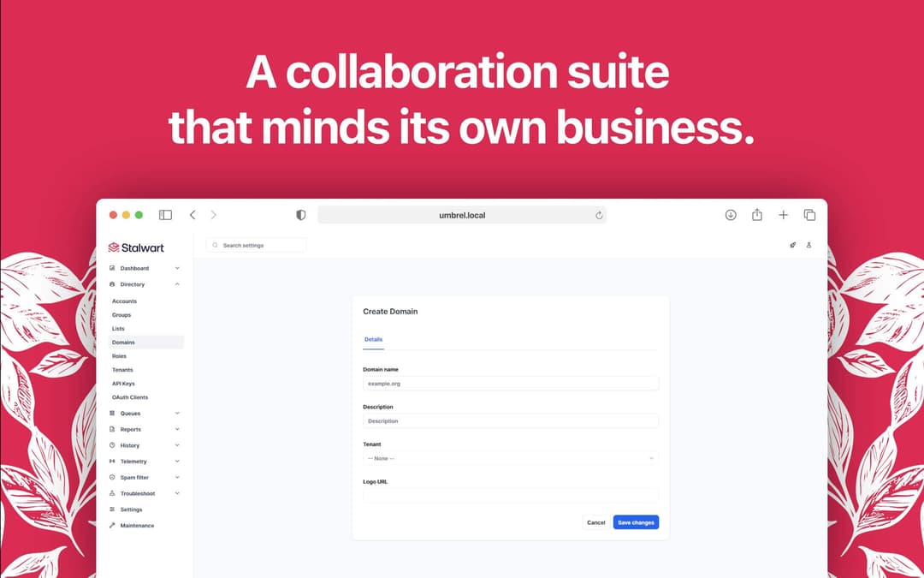Open the Spam filter icon
Viewport: 924px width, 578px height.
tap(113, 477)
